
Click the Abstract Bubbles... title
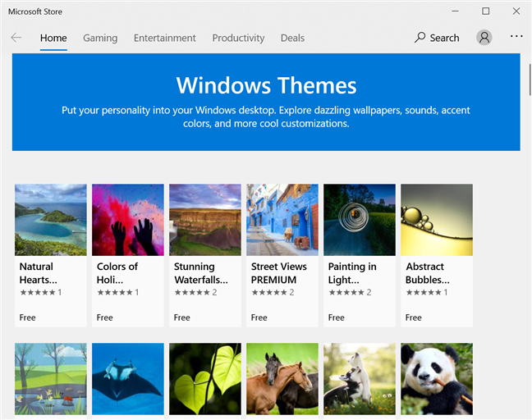pos(428,273)
